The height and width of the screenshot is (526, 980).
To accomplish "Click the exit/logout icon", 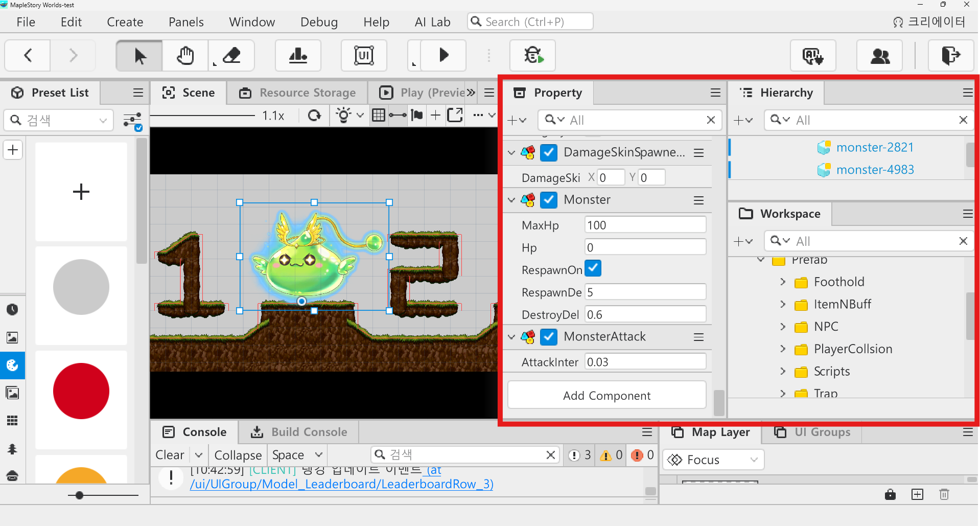I will pos(951,55).
